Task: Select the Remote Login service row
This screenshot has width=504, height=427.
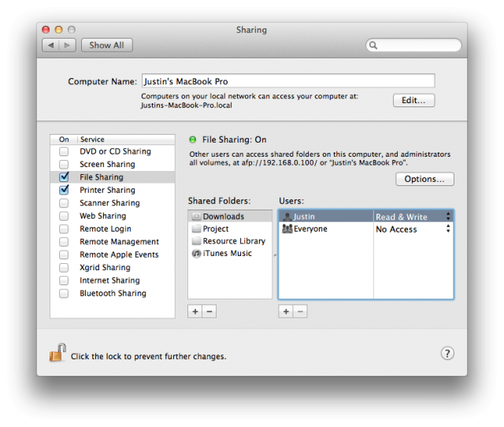Action: click(x=113, y=228)
